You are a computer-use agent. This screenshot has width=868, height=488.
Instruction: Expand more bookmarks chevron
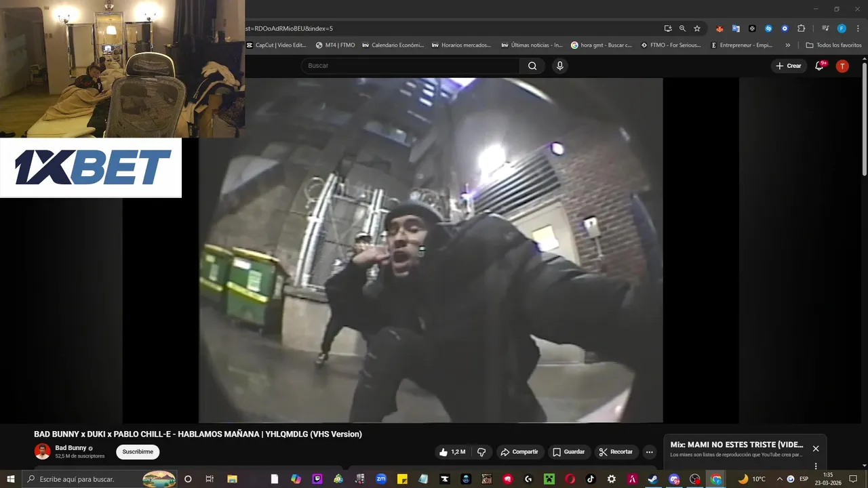click(787, 45)
